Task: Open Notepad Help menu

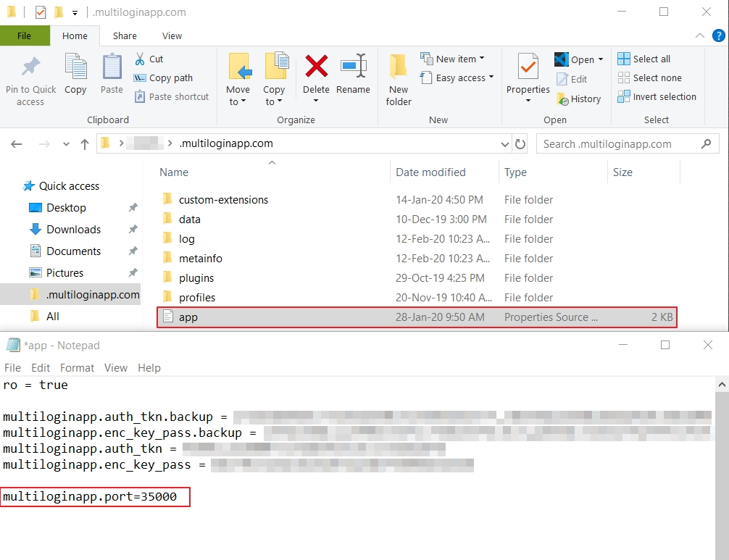Action: pyautogui.click(x=149, y=367)
